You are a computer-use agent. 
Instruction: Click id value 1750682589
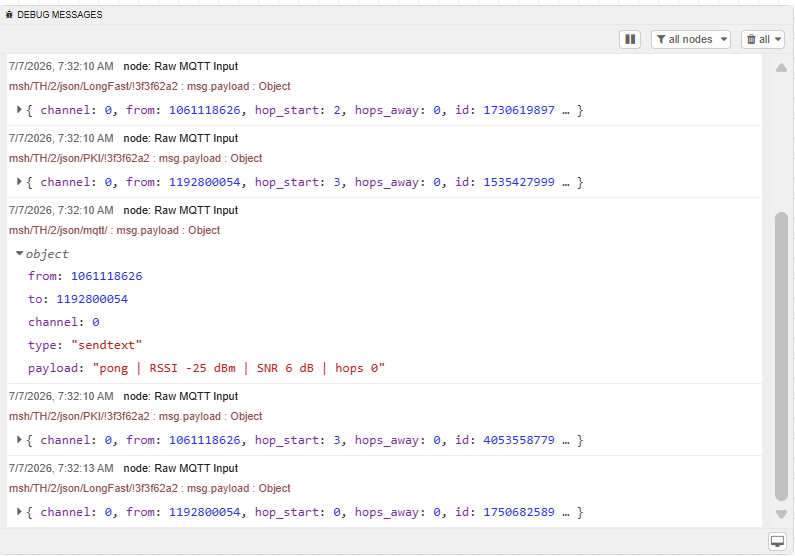[519, 512]
